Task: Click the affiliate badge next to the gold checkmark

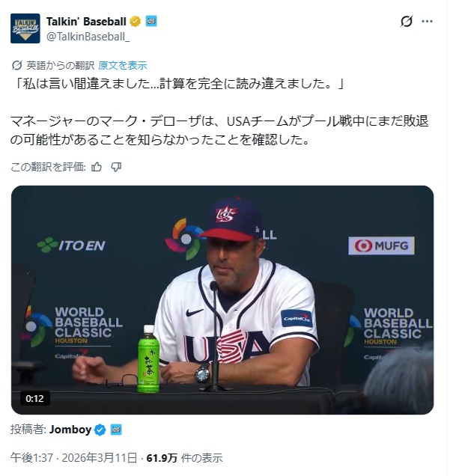Action: point(152,21)
